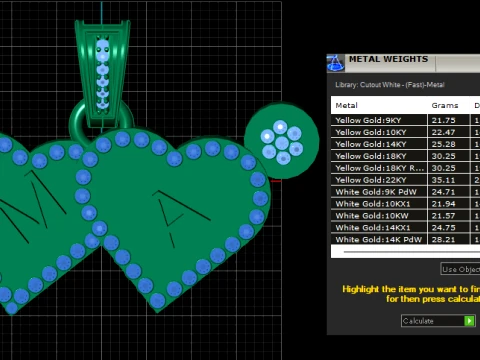Click the 28.21 grams value
The image size is (480, 360).
click(443, 239)
